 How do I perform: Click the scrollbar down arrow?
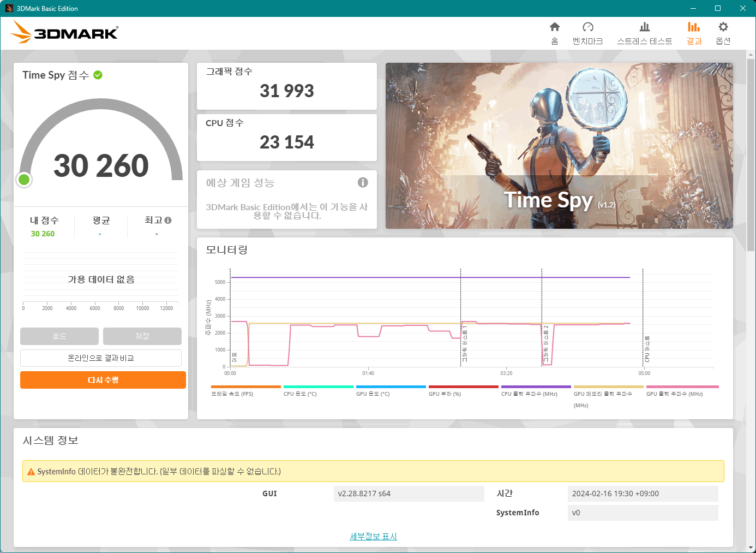click(751, 548)
